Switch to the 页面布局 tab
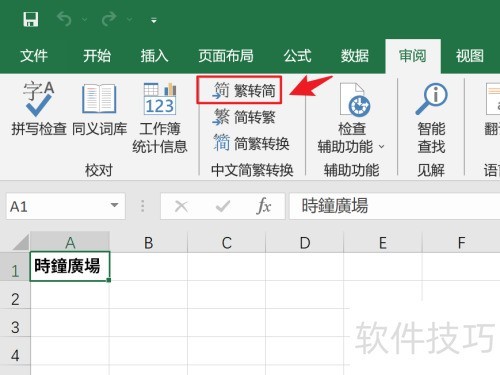 (x=226, y=56)
